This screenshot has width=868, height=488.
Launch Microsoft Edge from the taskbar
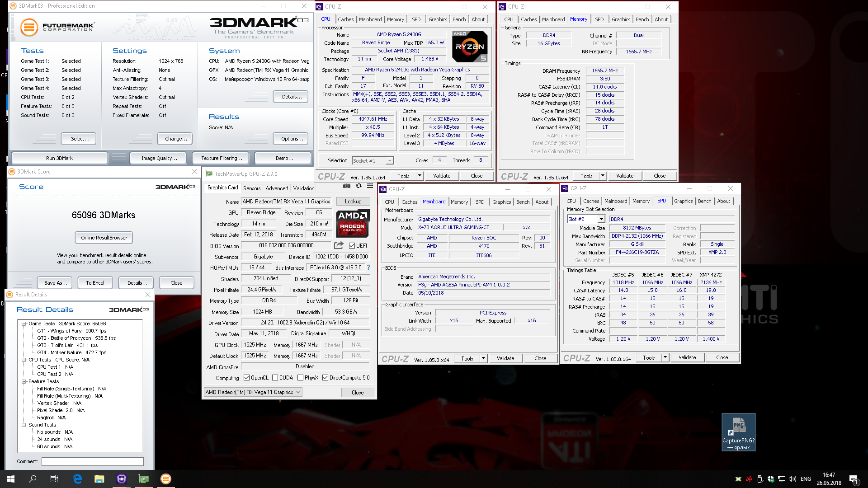pos(77,479)
